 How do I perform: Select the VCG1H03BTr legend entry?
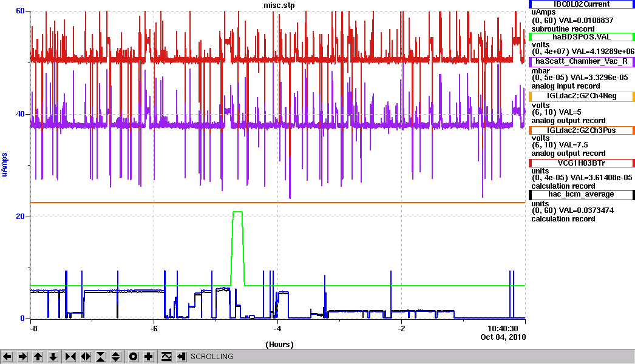[x=582, y=163]
